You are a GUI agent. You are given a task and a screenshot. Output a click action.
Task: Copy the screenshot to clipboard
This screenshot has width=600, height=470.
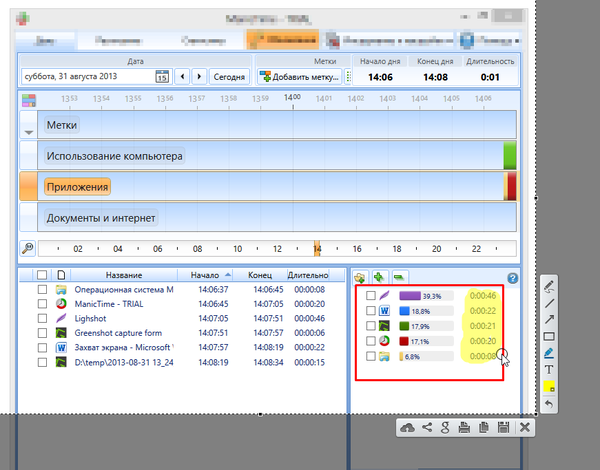coord(484,428)
